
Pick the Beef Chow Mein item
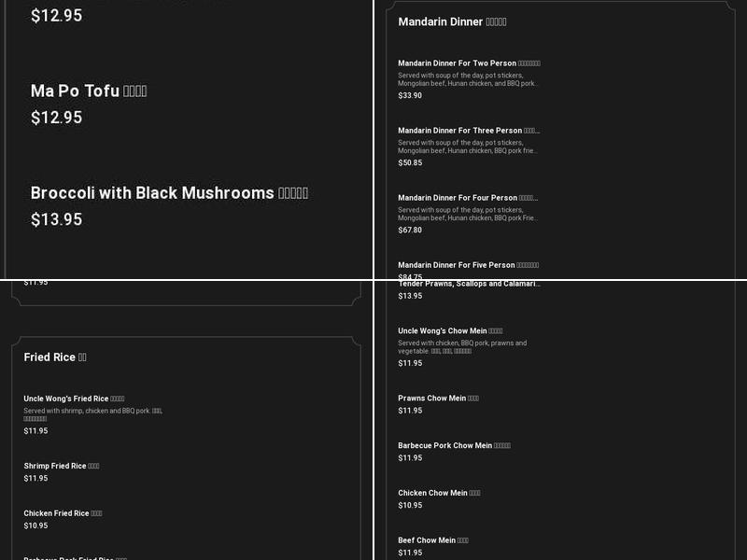click(433, 540)
